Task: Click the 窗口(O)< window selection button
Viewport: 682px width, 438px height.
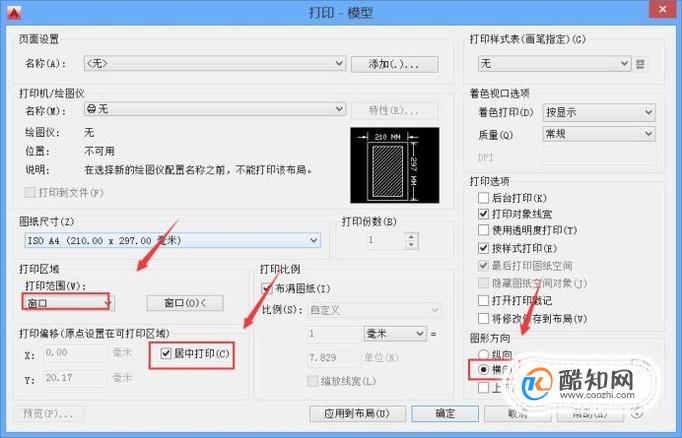Action: [x=185, y=303]
